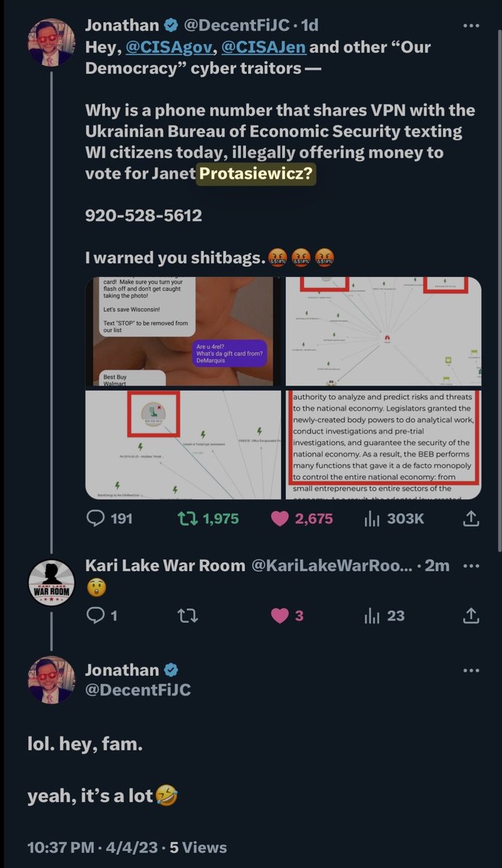Reply to Kari Lake War Room tweet

pos(95,616)
